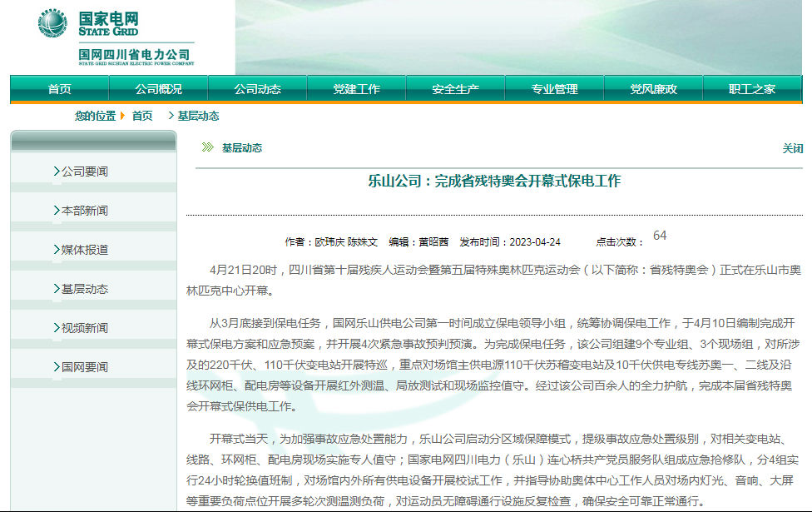Screen dimensions: 812x512
Task: Select 基层动态 in the sidebar
Action: point(84,289)
